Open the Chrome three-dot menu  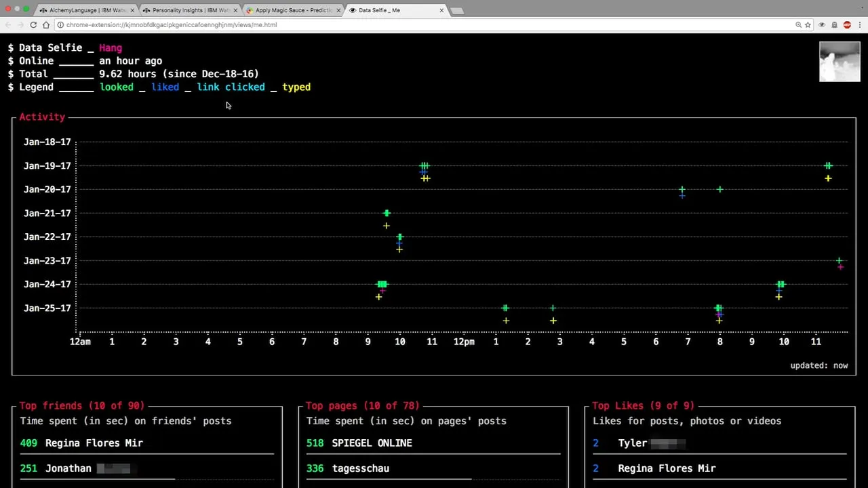859,25
